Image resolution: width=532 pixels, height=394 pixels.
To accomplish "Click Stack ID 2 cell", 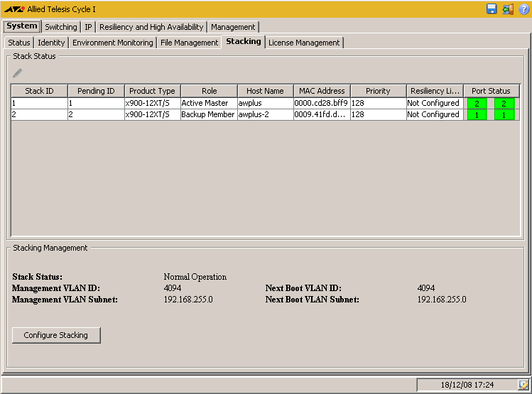I will click(39, 114).
